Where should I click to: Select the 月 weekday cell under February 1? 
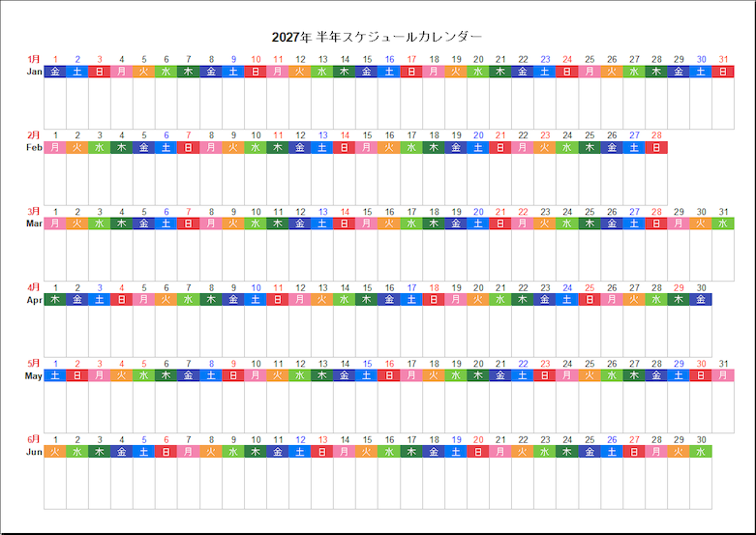pyautogui.click(x=55, y=147)
